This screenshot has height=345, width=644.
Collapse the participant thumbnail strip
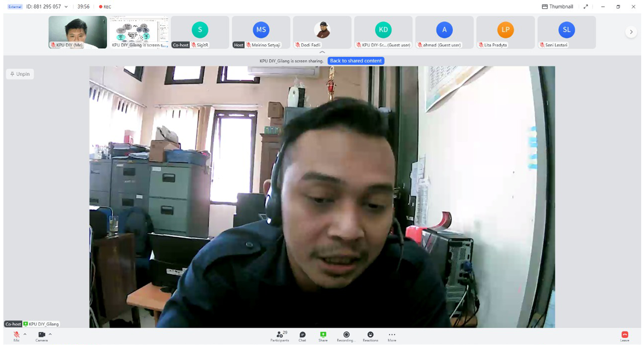pos(322,52)
